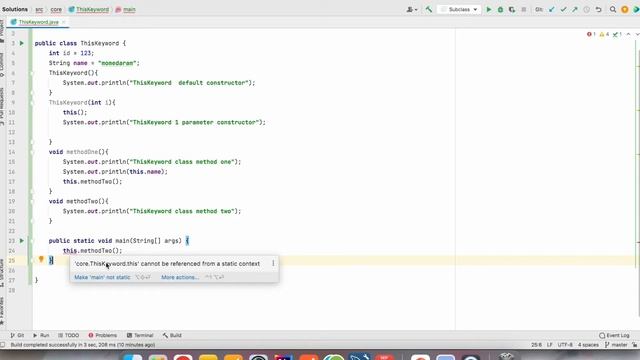The image size is (640, 360).
Task: Collapse the main method fold marker
Action: 32,241
